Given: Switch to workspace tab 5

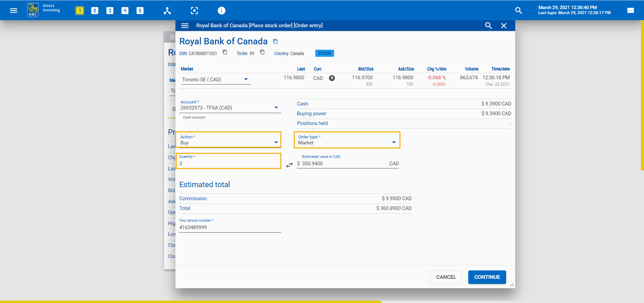Looking at the screenshot, I should 140,10.
